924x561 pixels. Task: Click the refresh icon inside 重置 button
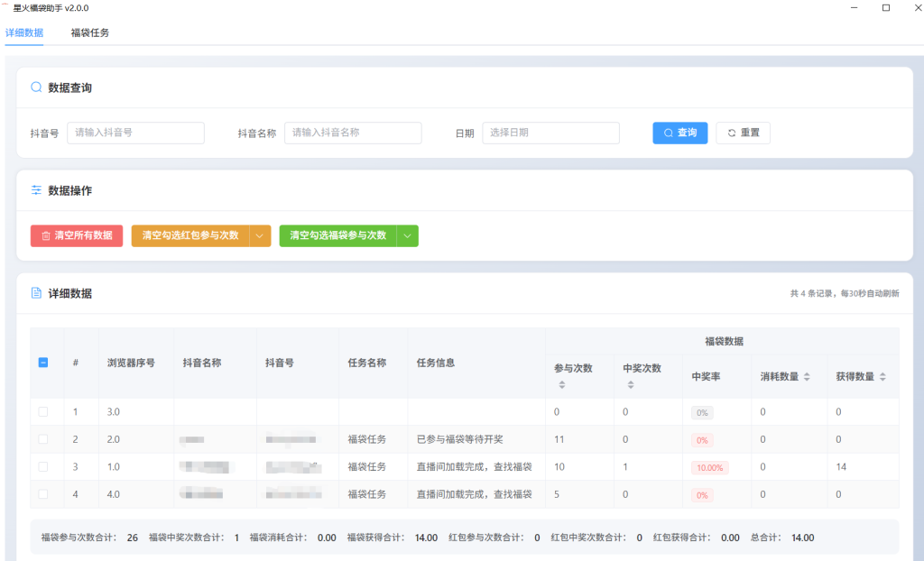(730, 133)
